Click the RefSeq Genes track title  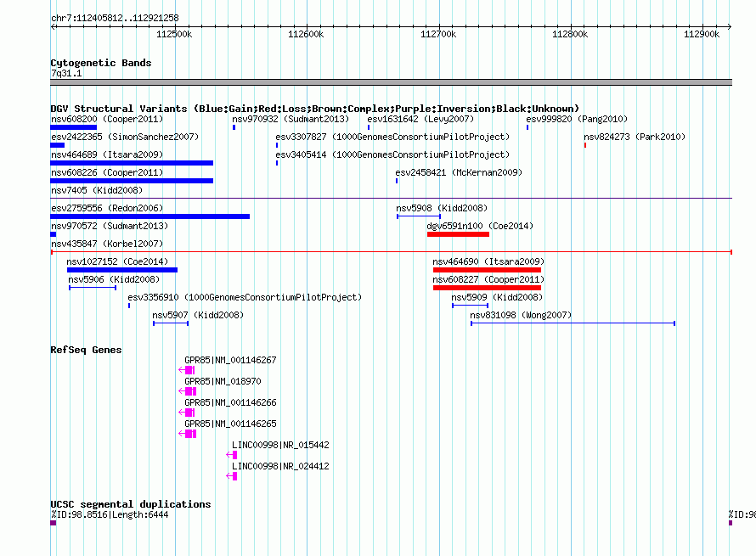86,350
